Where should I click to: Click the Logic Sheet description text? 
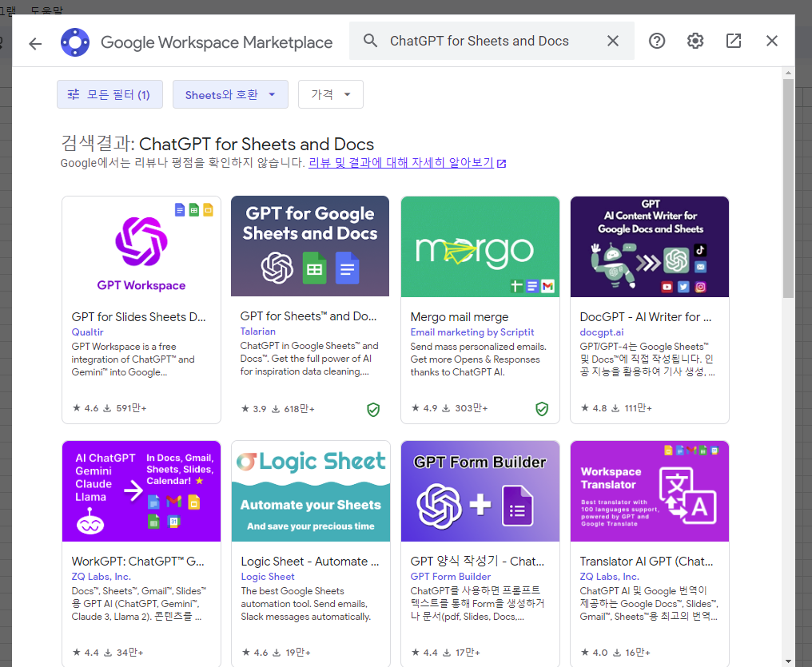[x=305, y=604]
